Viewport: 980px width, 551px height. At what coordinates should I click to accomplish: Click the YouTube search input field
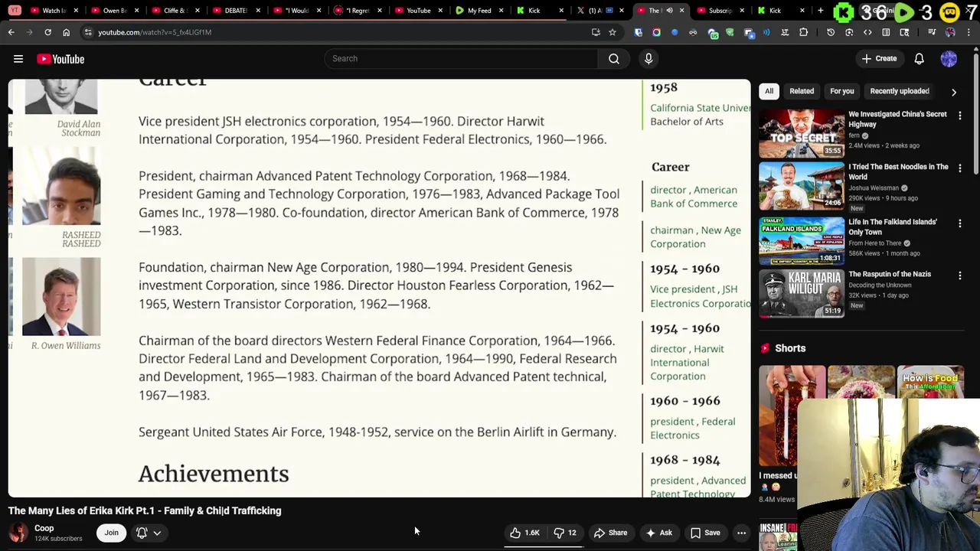pos(459,59)
